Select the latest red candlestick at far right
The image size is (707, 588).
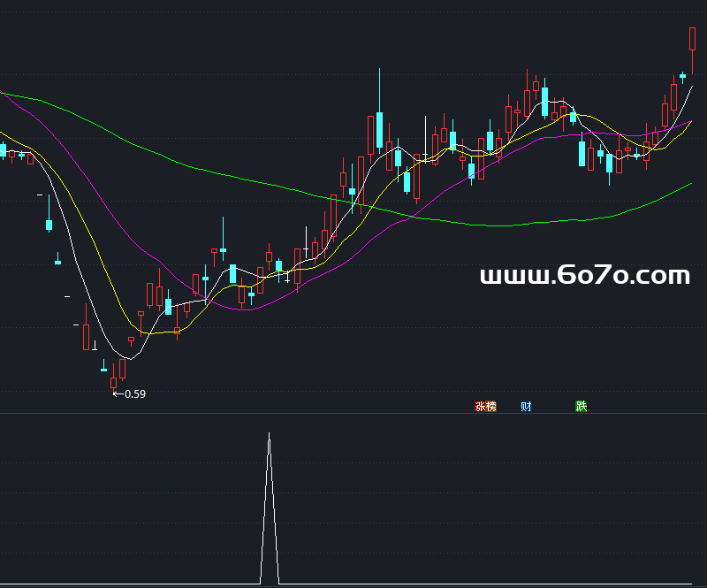click(693, 50)
